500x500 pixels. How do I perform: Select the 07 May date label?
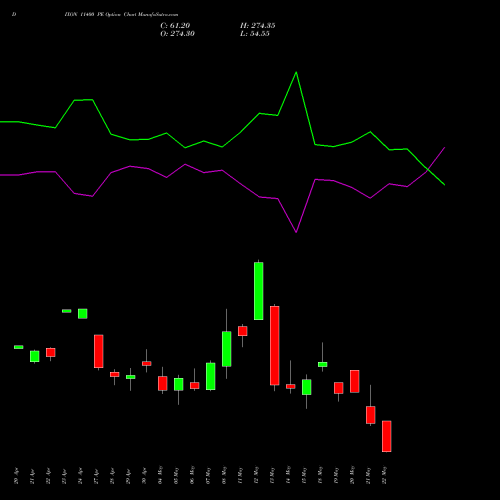[209, 475]
